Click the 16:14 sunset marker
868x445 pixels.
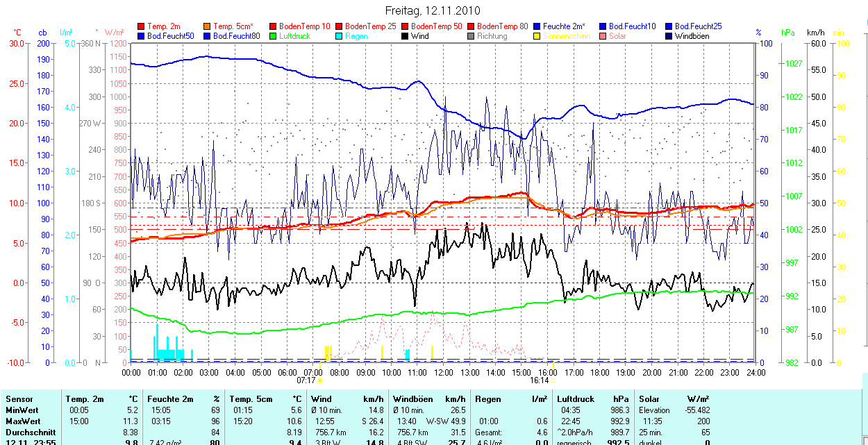pos(539,380)
